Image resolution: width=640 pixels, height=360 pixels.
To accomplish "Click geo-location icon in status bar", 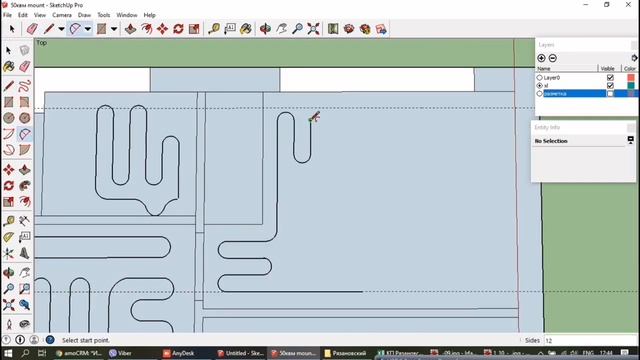I will 7,340.
